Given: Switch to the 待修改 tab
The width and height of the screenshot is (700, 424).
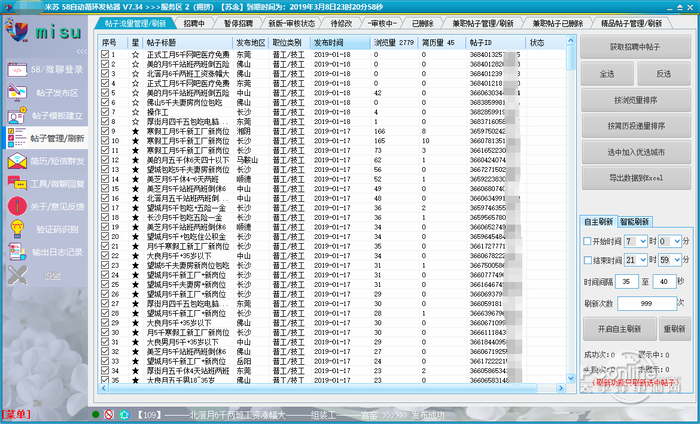Looking at the screenshot, I should (x=342, y=23).
